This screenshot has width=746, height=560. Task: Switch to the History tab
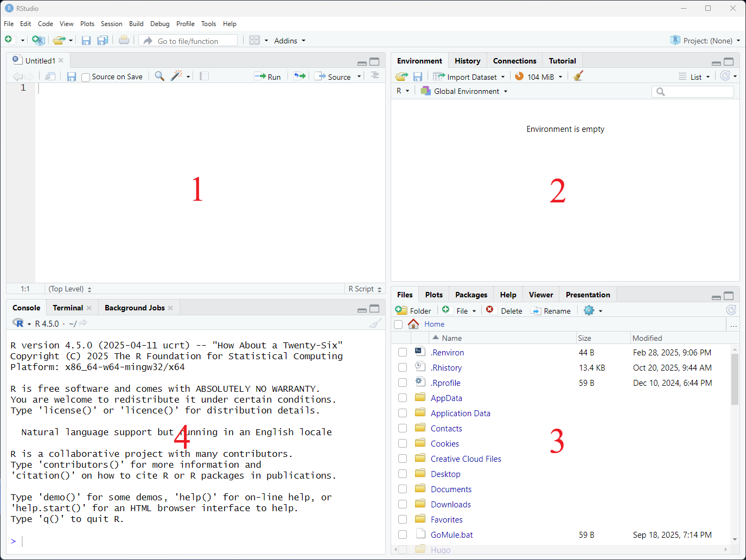(x=467, y=60)
